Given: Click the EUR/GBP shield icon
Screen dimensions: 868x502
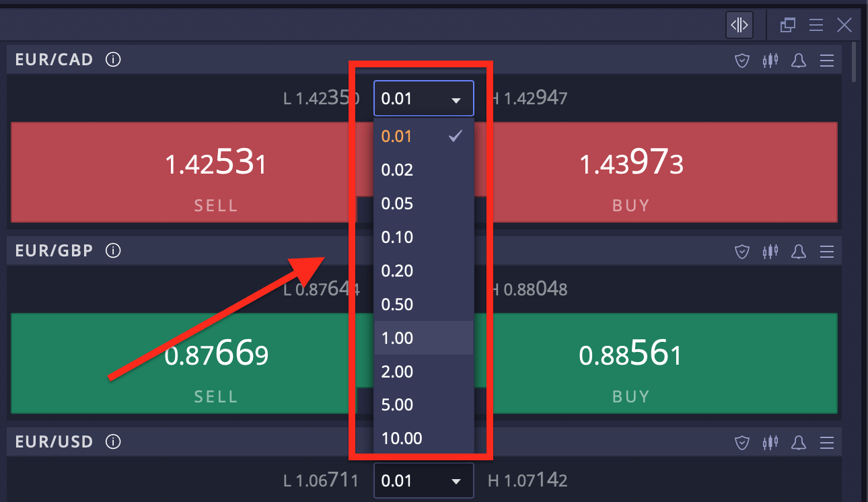Looking at the screenshot, I should point(742,250).
